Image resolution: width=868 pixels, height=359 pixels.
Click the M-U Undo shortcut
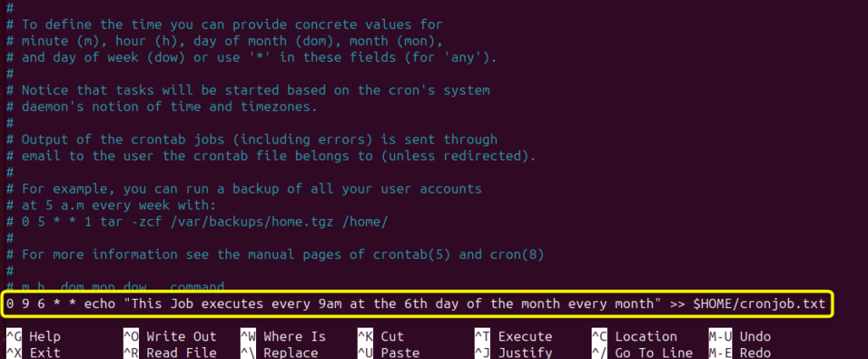pyautogui.click(x=739, y=337)
